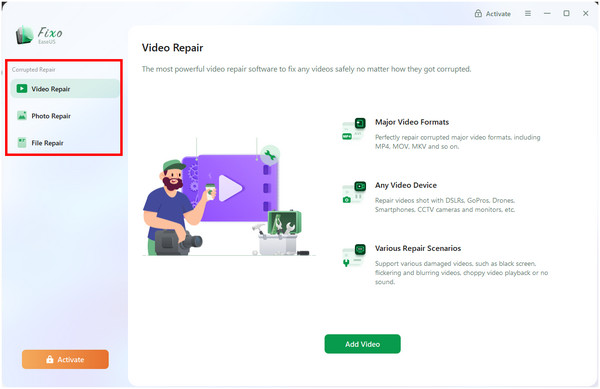The width and height of the screenshot is (600, 389).
Task: Click the text about black screen, flickering videos
Action: tap(461, 273)
